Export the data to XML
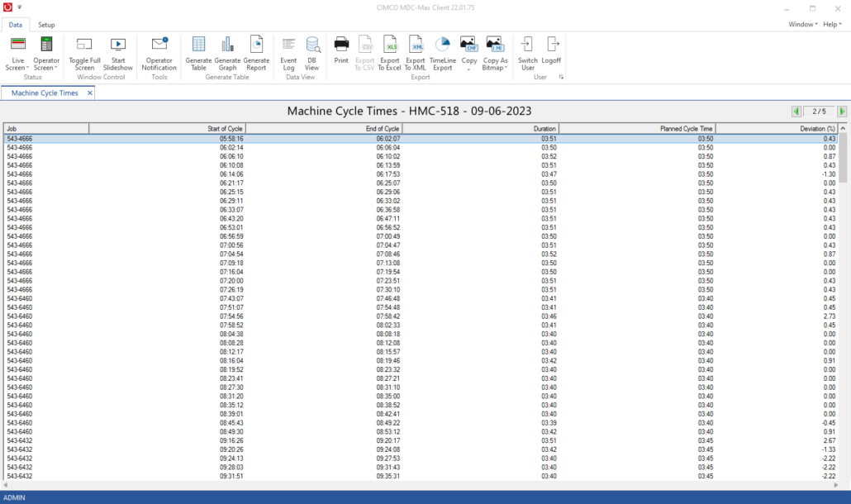Image resolution: width=851 pixels, height=504 pixels. 415,54
